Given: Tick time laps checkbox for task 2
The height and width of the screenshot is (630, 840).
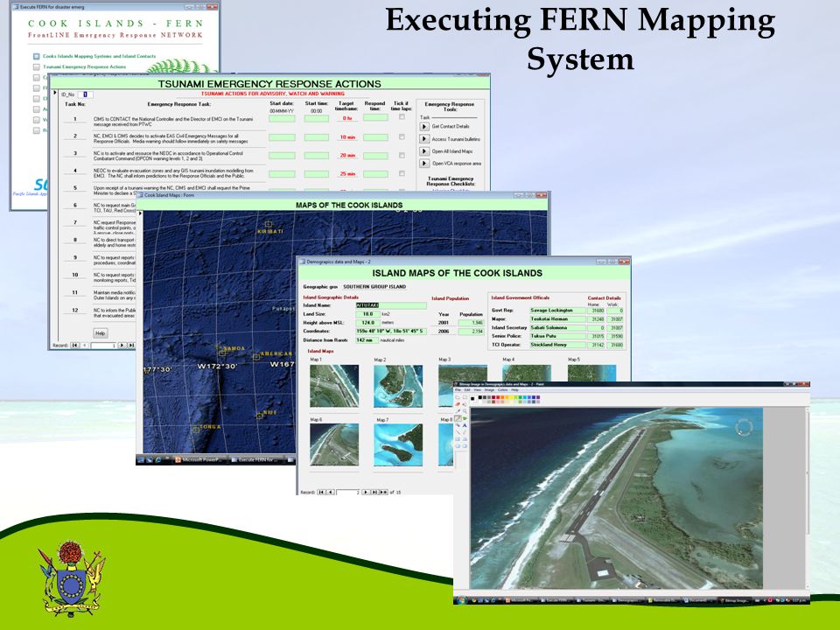Looking at the screenshot, I should (402, 136).
